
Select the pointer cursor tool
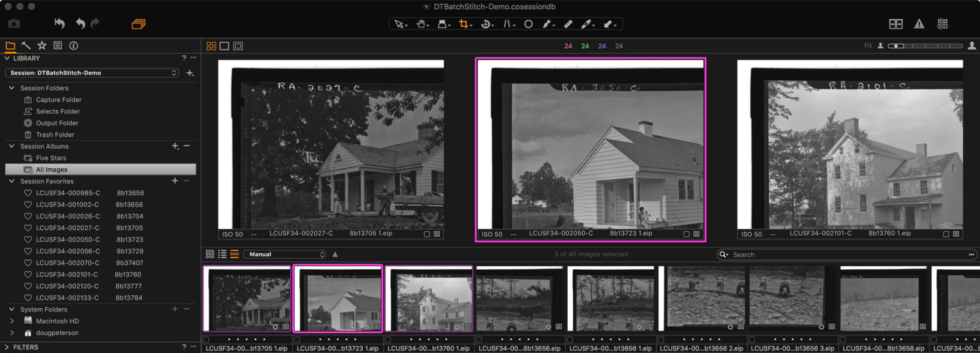click(x=399, y=24)
